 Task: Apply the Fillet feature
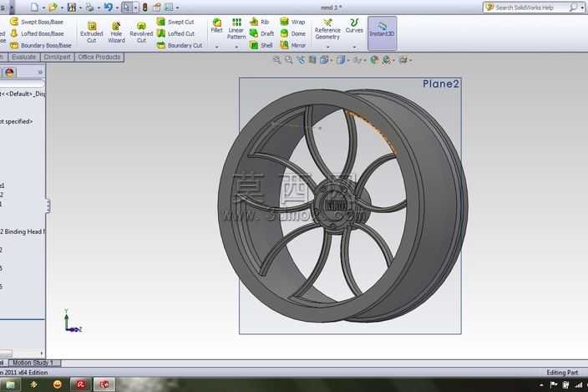click(217, 26)
